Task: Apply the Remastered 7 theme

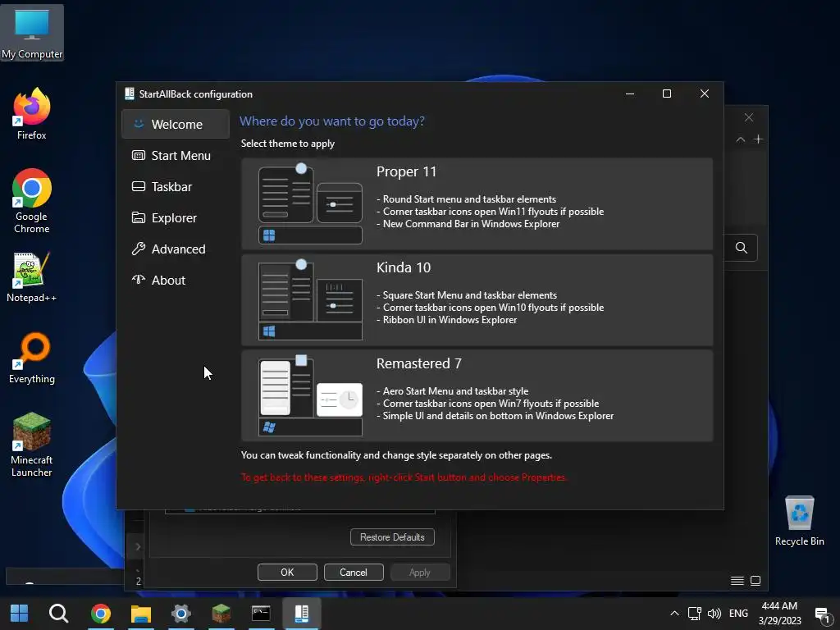Action: coord(477,396)
